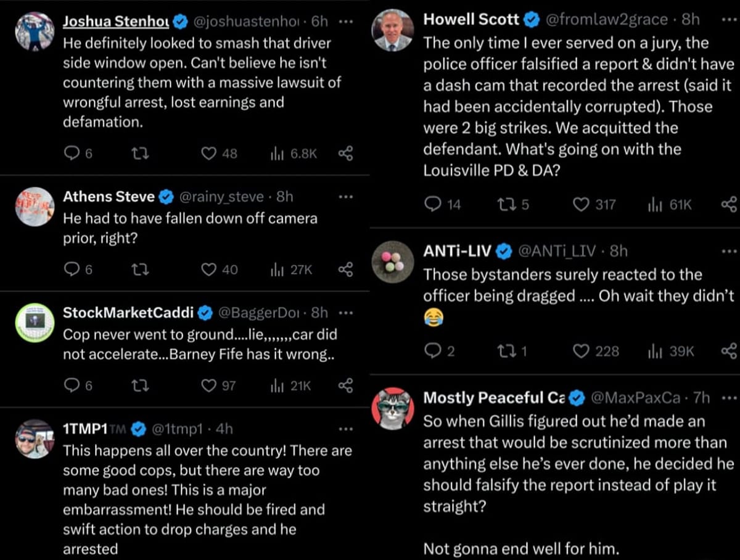The width and height of the screenshot is (740, 560).
Task: Like Athens Steve's tweet
Action: tap(210, 269)
